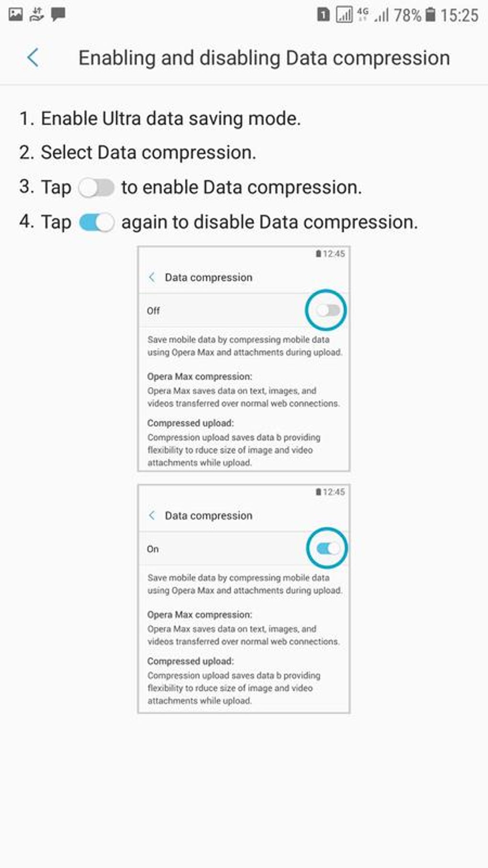Screen dimensions: 488x868
Task: Tap the page title Enabling and disabling Data compression
Action: tap(264, 58)
